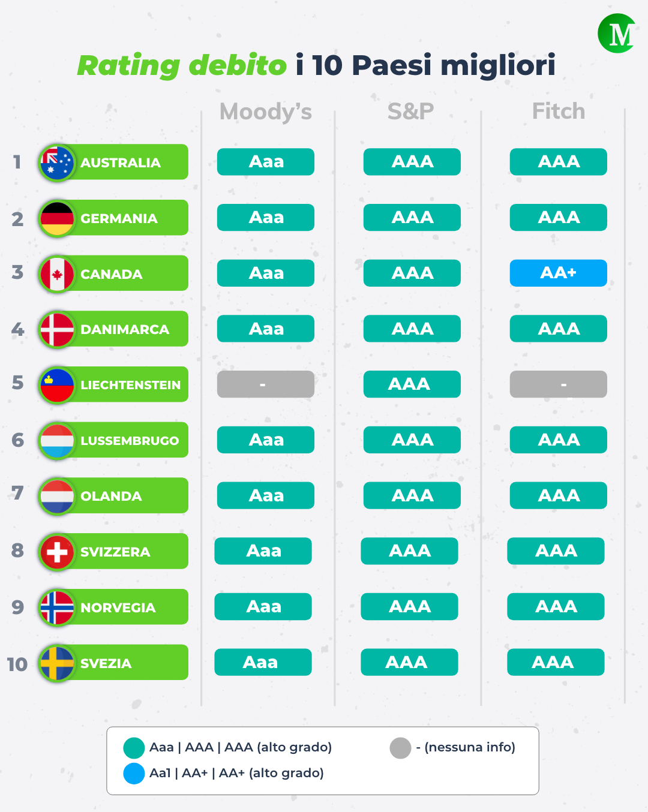Click the LUSSEMBRUGO country label
Viewport: 648px width, 812px height.
pos(130,441)
